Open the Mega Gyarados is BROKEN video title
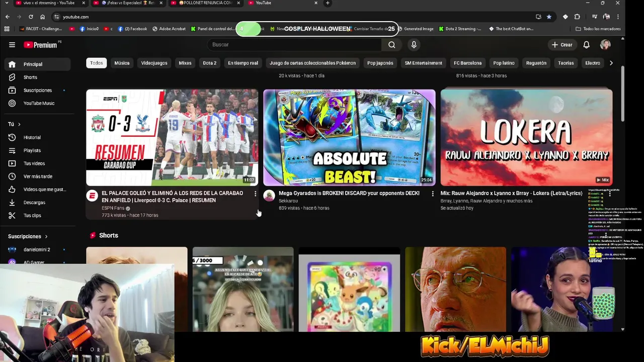 click(x=349, y=194)
